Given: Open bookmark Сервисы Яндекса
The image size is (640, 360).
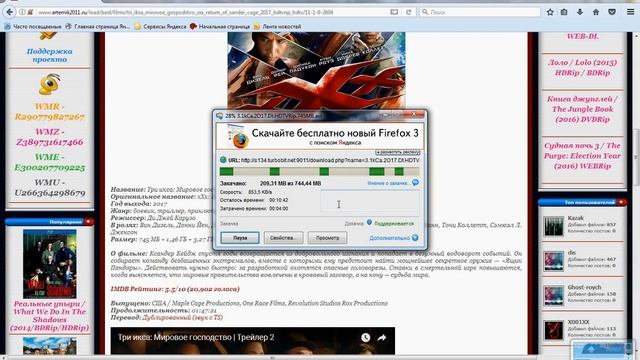Looking at the screenshot, I should click(160, 27).
